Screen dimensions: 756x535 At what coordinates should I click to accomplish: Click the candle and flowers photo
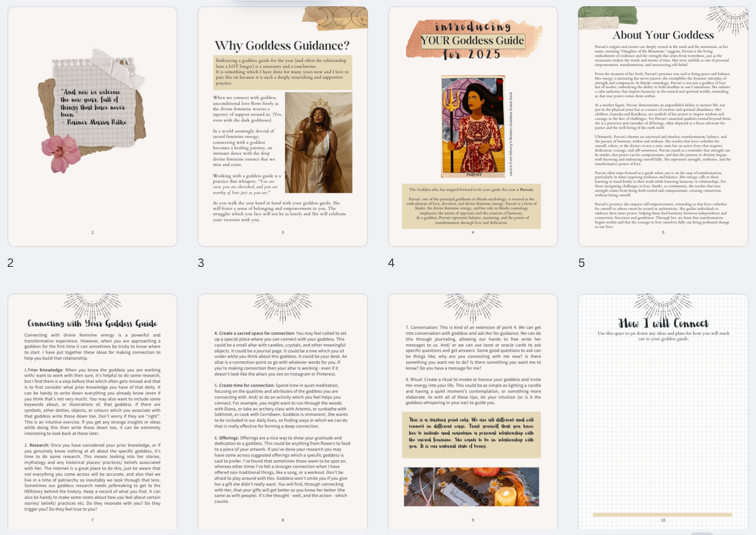click(x=471, y=487)
